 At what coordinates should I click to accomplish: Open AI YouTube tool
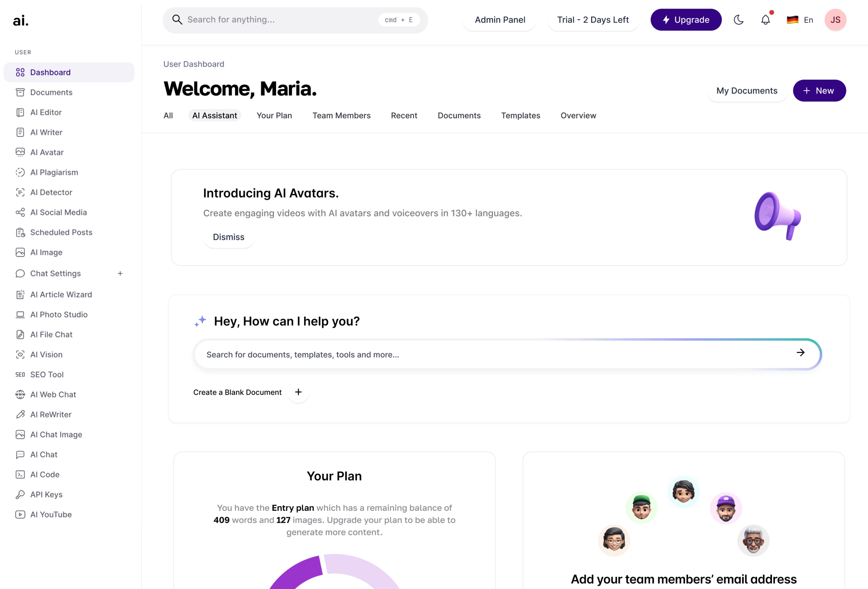tap(51, 514)
